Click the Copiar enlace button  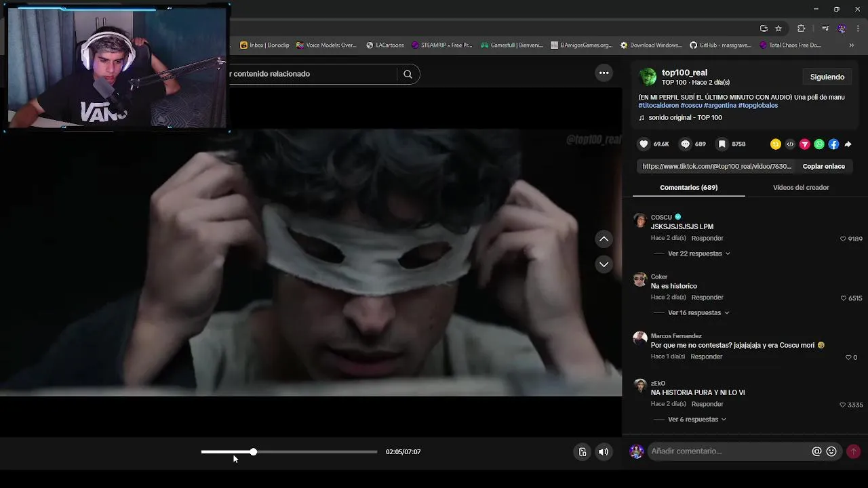pyautogui.click(x=823, y=166)
